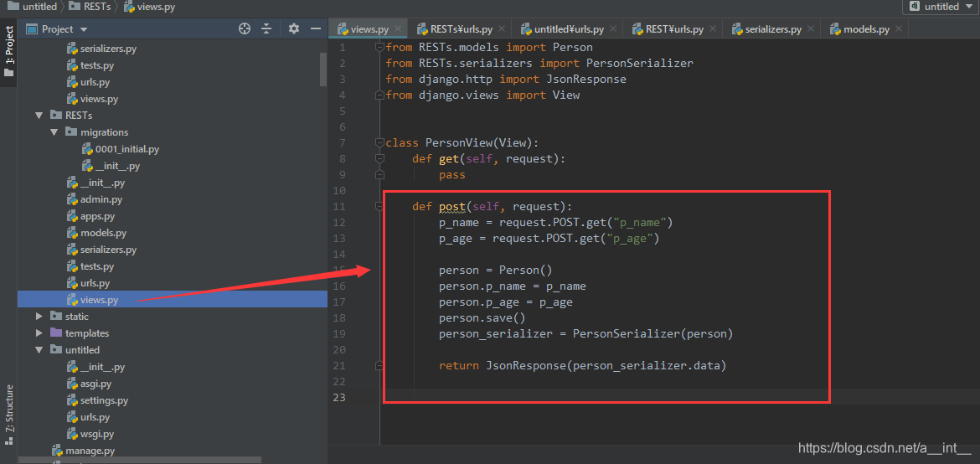Click the locate/scroll-from-source target icon
This screenshot has height=464, width=980.
(245, 28)
